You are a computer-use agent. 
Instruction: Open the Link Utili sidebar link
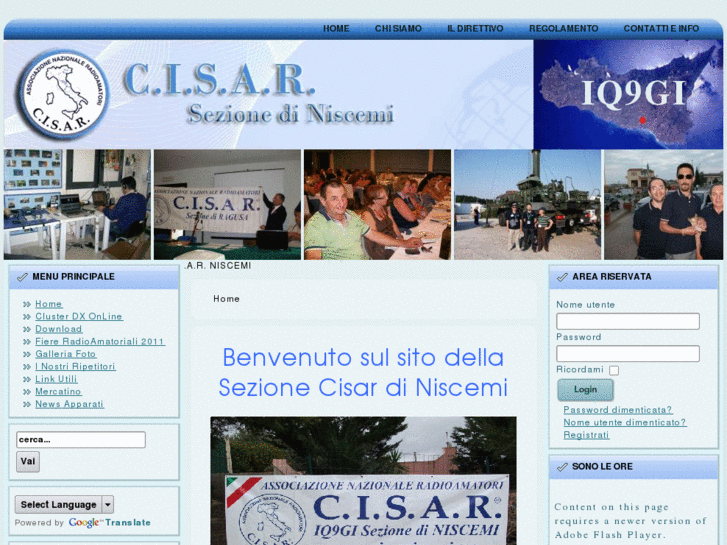pos(56,379)
